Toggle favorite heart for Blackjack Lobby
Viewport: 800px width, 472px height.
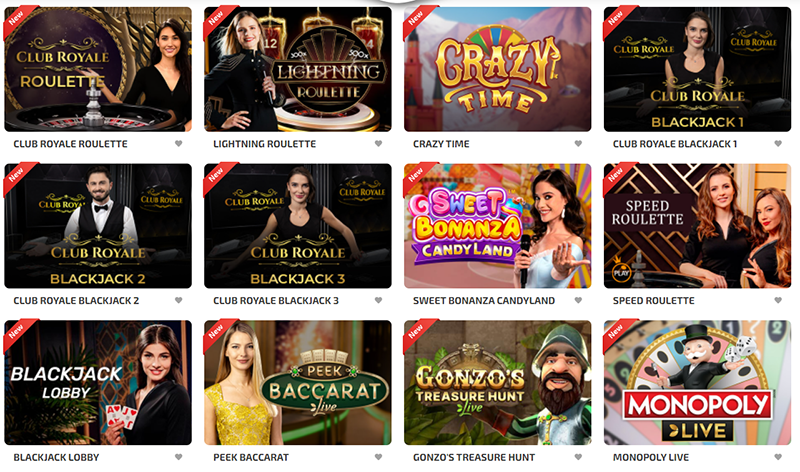pos(179,457)
